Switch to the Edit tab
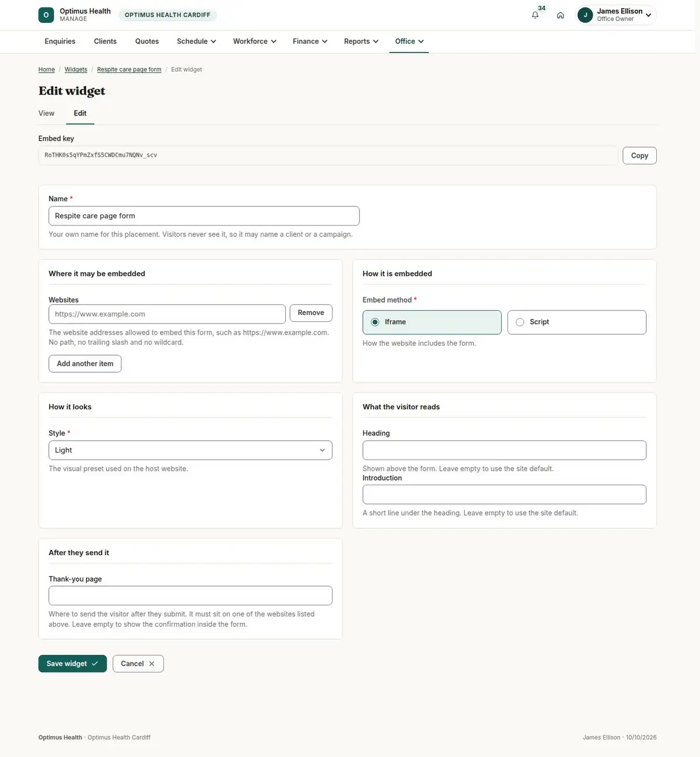Image resolution: width=700 pixels, height=757 pixels. [80, 113]
